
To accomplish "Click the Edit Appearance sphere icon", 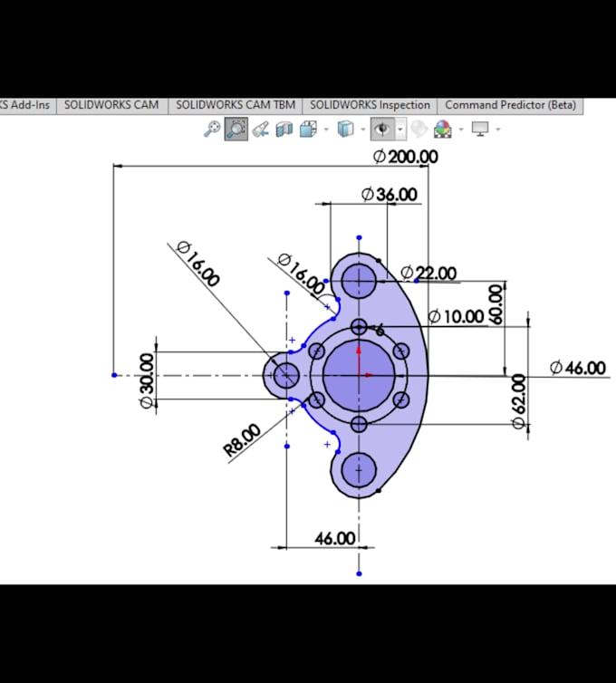I will click(x=419, y=129).
